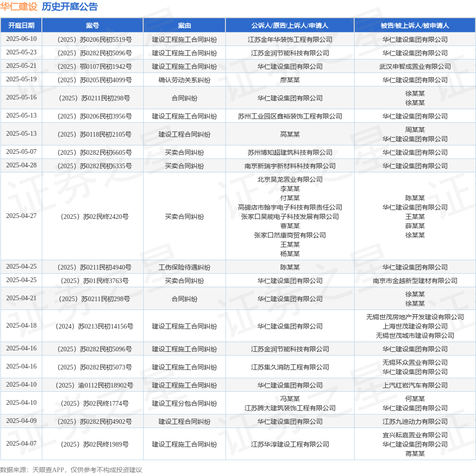This screenshot has width=476, height=474.
Task: Click plaintiff 江苏腾大建筑装饰工程有限公司
Action: pos(290,408)
